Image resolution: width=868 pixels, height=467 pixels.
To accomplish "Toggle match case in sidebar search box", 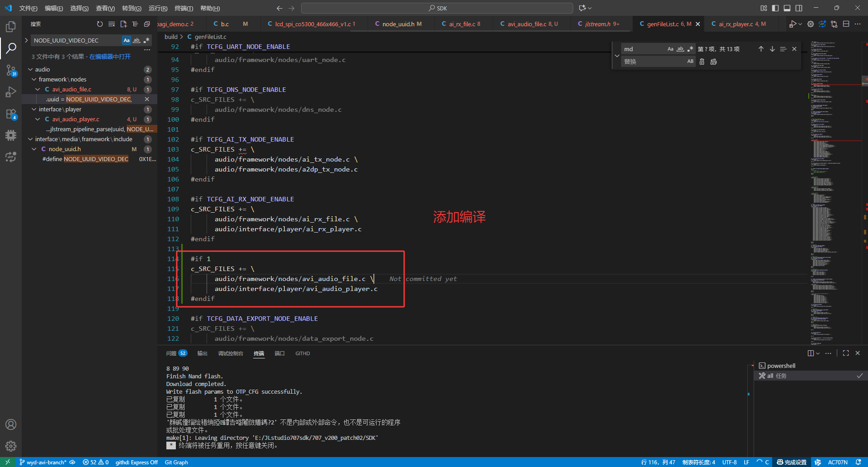I will point(127,40).
